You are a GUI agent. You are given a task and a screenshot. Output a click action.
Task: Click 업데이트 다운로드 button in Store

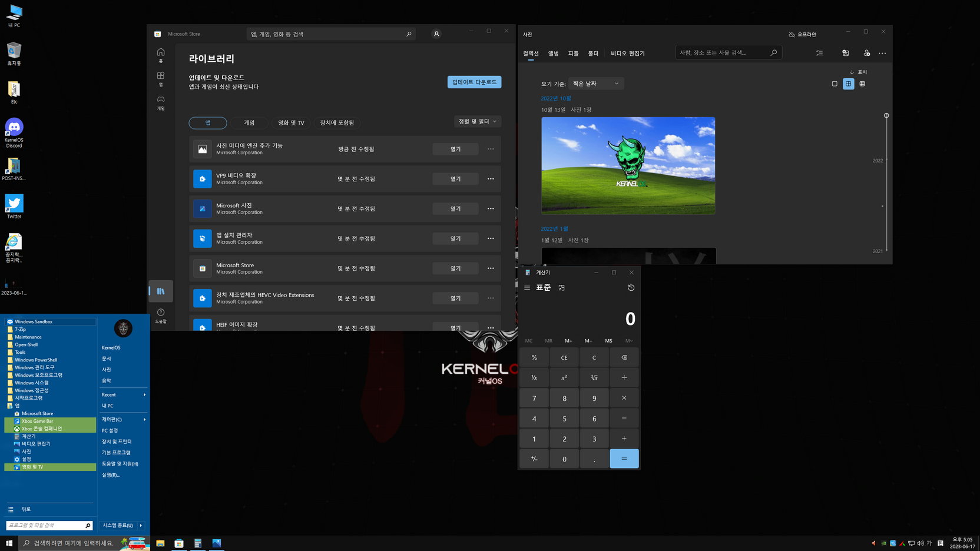click(474, 82)
